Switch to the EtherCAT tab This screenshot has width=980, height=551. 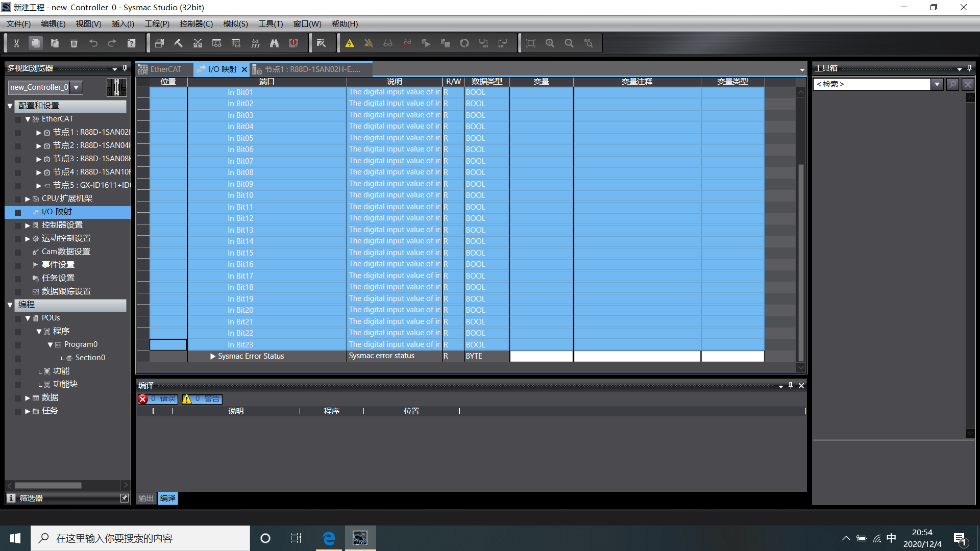coord(165,69)
